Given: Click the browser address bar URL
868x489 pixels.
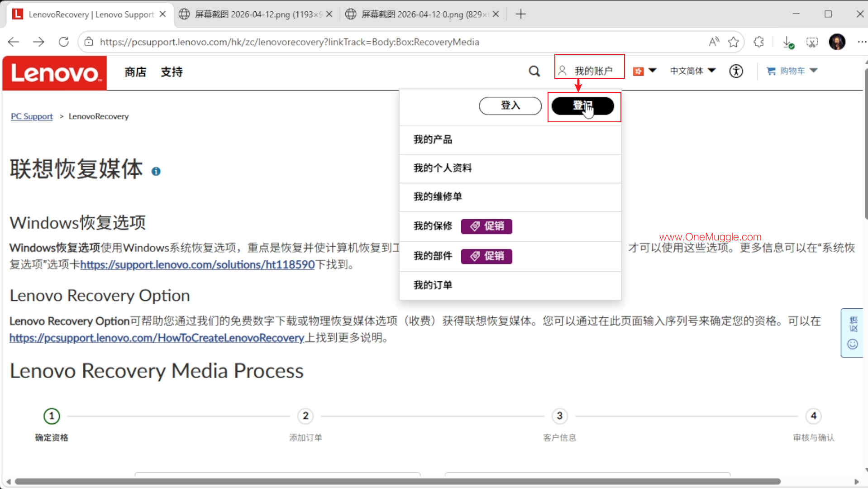Looking at the screenshot, I should [290, 42].
